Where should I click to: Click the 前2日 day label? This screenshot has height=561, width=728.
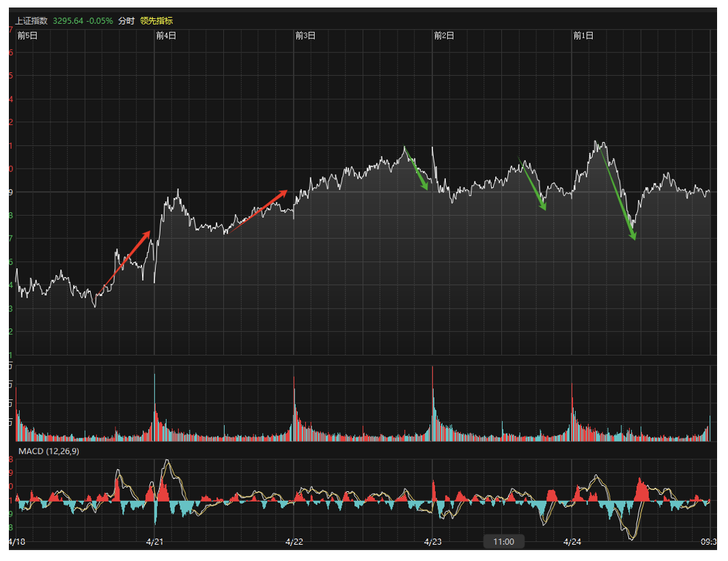[444, 35]
